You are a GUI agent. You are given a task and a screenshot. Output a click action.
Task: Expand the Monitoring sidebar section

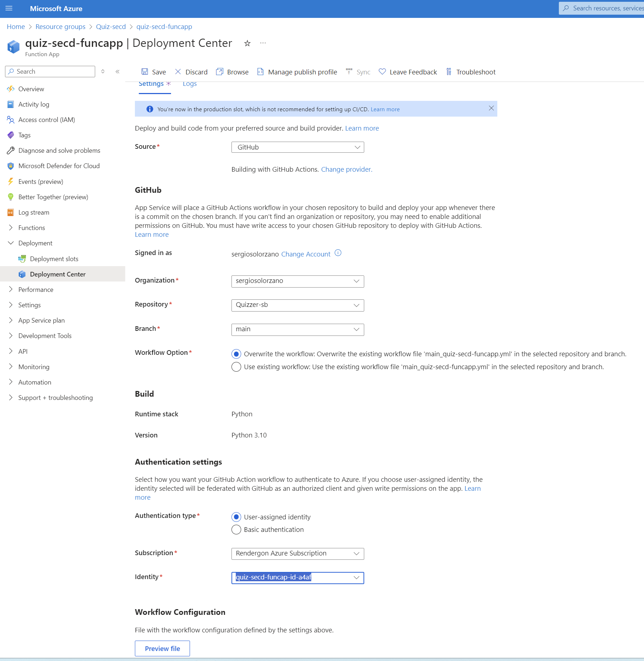point(11,367)
